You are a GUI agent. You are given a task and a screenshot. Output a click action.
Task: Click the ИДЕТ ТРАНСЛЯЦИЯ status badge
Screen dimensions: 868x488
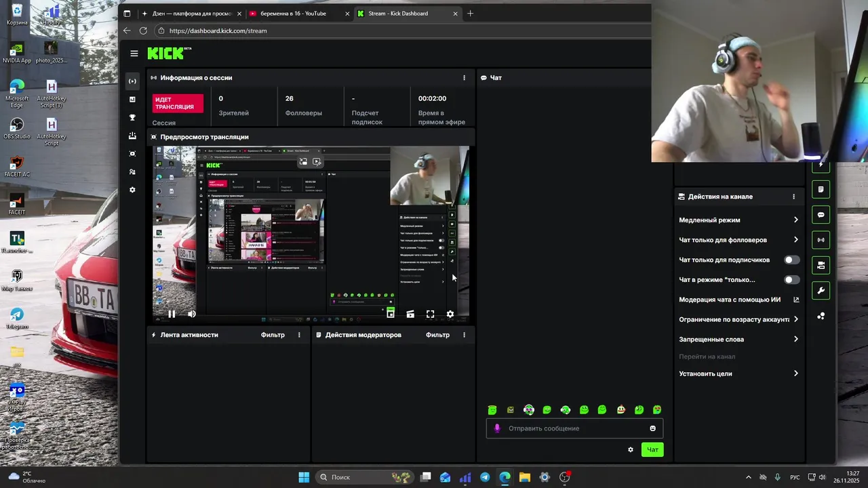178,103
